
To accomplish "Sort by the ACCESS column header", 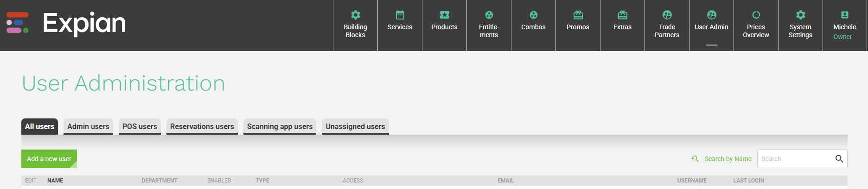I will [353, 181].
